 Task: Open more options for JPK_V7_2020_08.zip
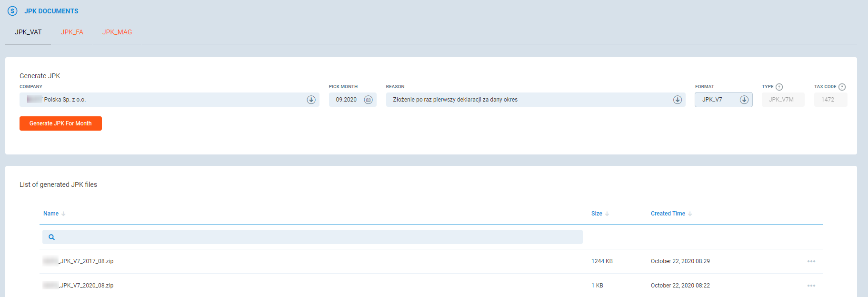click(x=811, y=286)
